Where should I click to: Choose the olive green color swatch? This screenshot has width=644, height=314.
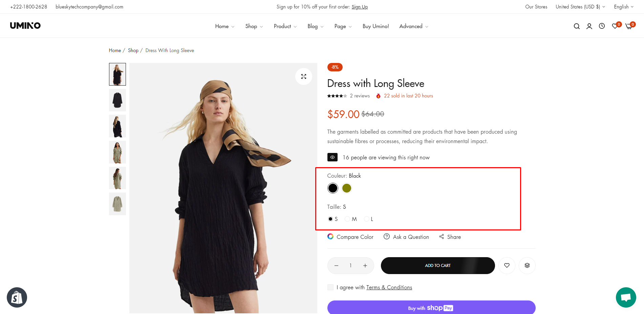[x=347, y=188]
